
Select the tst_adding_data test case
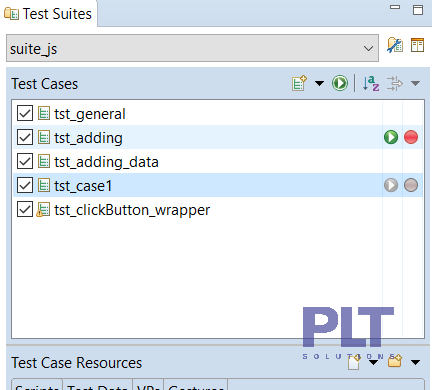point(106,162)
